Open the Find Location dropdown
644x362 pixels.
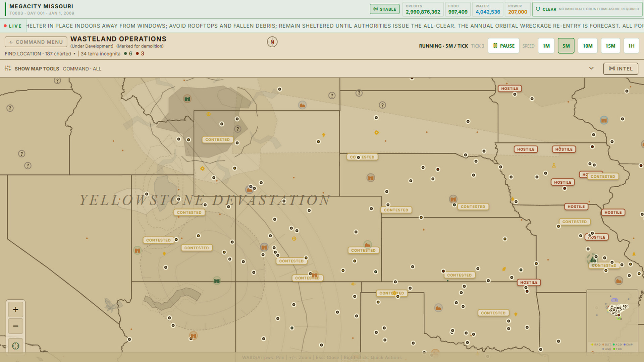click(40, 54)
